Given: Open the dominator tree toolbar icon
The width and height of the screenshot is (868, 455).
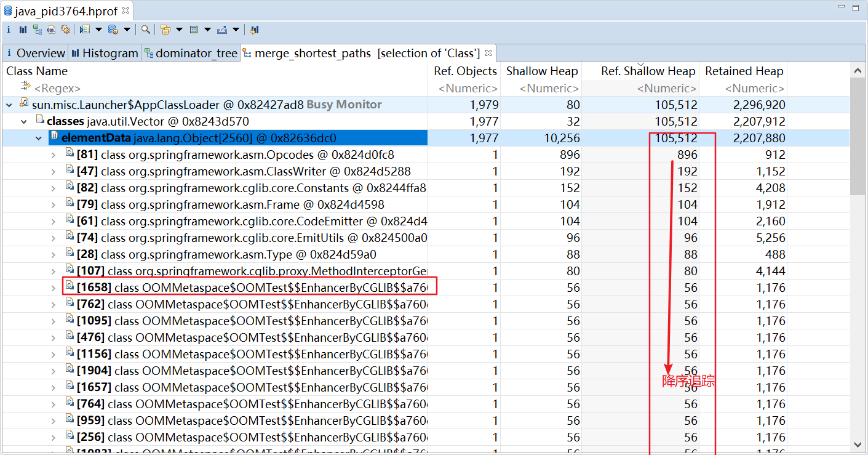Looking at the screenshot, I should click(38, 29).
